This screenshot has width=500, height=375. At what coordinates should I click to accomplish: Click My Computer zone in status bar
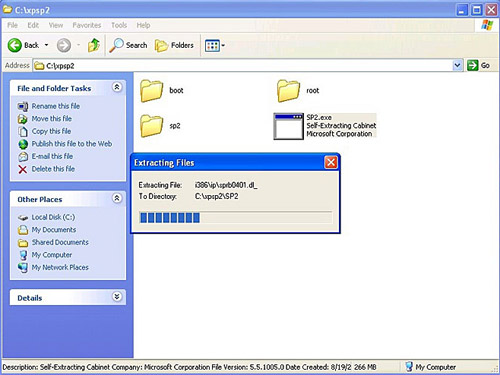click(x=430, y=367)
